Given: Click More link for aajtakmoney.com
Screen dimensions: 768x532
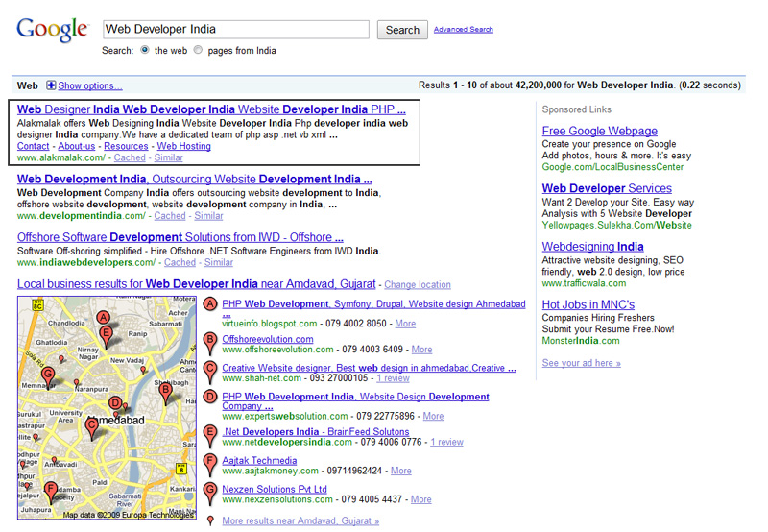Looking at the screenshot, I should tap(400, 471).
